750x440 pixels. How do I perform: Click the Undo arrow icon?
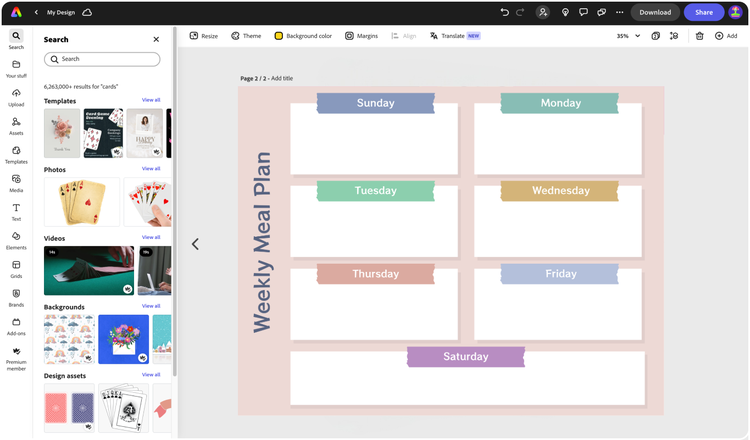(x=505, y=12)
